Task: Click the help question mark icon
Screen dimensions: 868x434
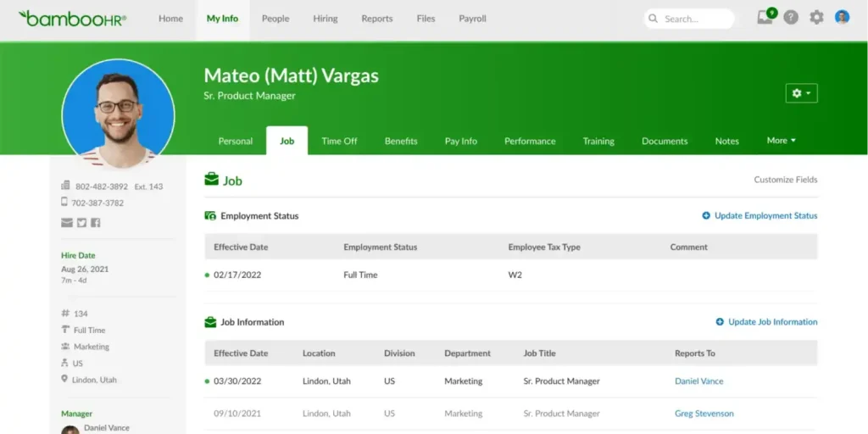Action: (791, 18)
